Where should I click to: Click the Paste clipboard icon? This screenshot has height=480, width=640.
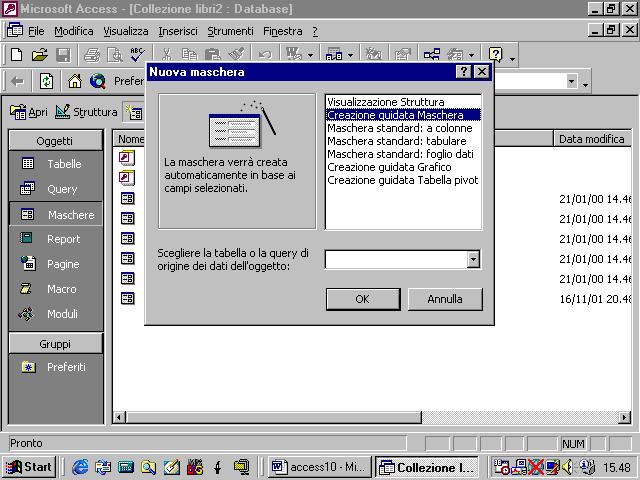pos(212,54)
